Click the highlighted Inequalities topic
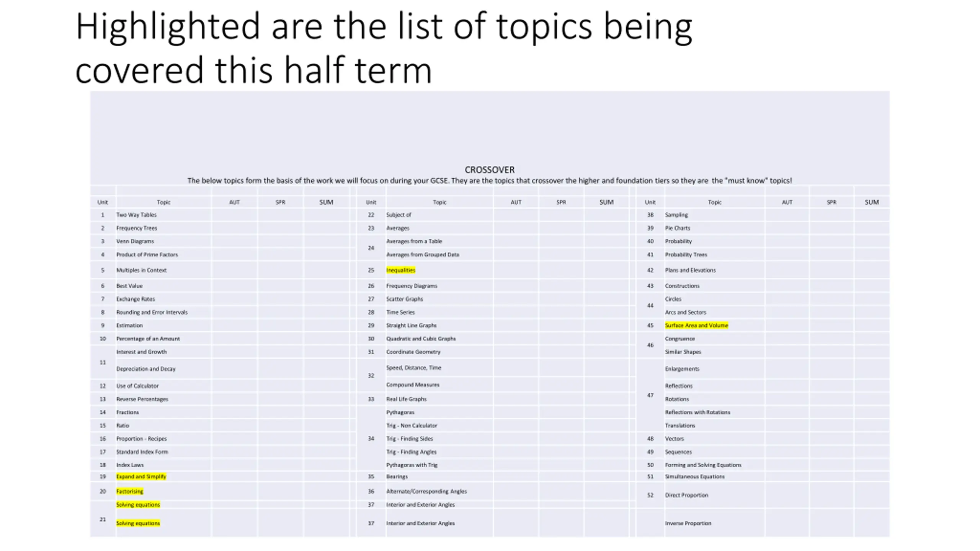The height and width of the screenshot is (551, 980). [400, 270]
